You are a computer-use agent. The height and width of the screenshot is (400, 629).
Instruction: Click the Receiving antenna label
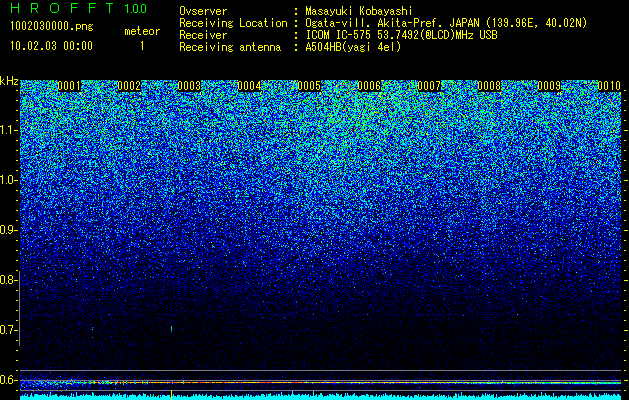click(230, 47)
